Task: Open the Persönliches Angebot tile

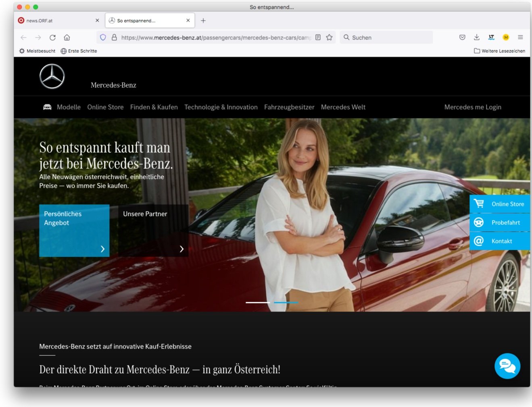Action: [x=74, y=230]
